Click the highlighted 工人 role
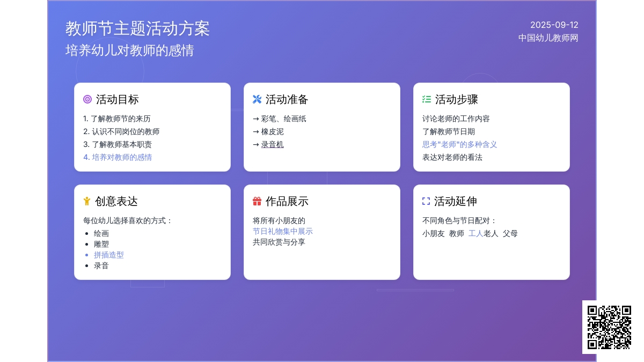The width and height of the screenshot is (644, 362). coord(475,233)
